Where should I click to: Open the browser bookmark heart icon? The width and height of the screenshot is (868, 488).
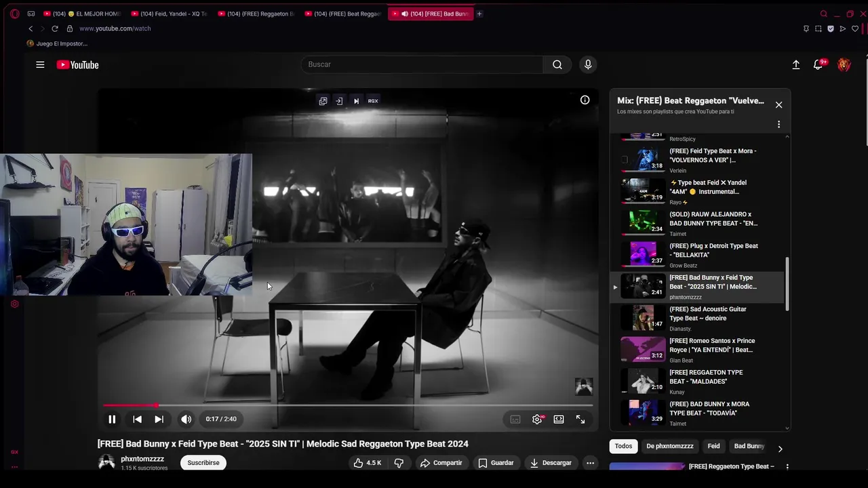(x=855, y=28)
